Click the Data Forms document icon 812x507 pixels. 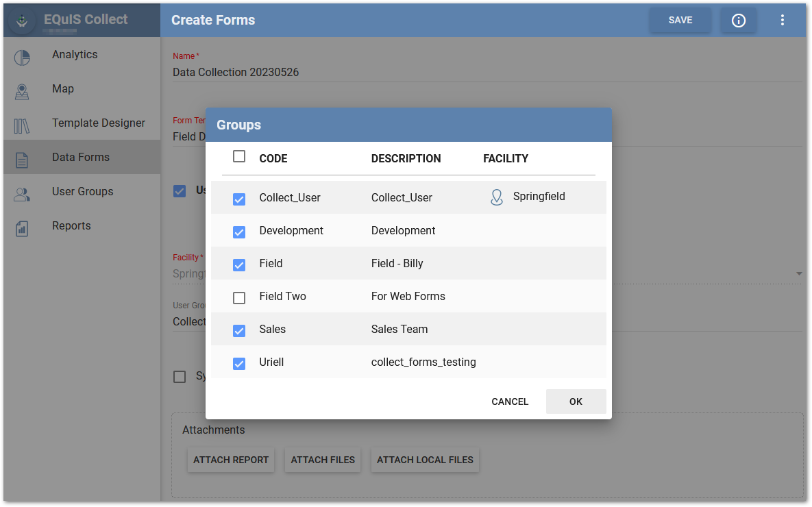point(22,160)
